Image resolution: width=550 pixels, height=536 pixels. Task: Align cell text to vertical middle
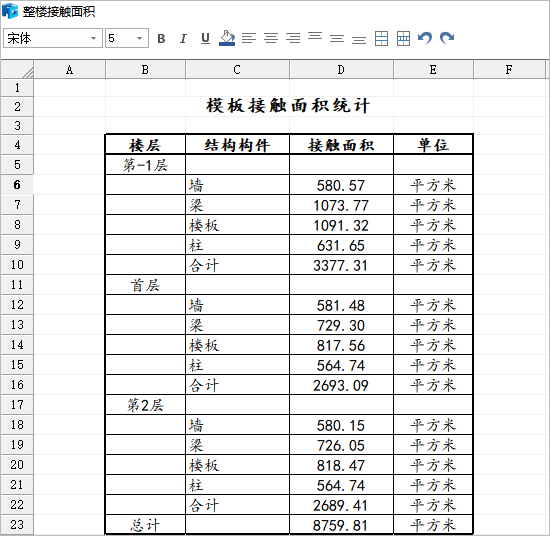[337, 38]
